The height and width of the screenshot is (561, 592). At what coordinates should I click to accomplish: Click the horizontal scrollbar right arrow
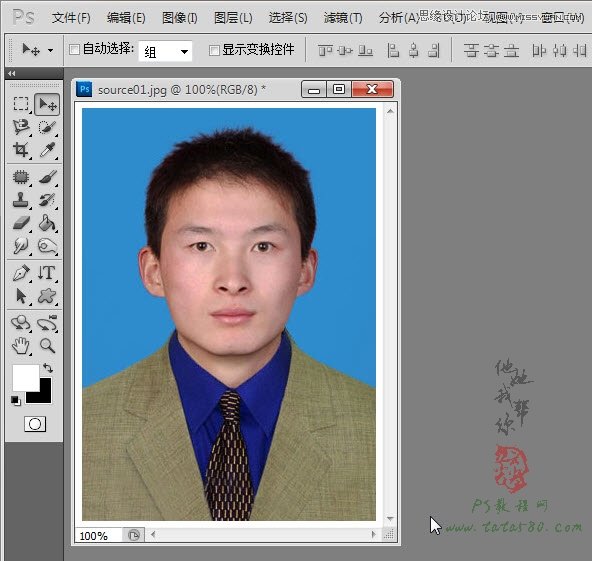point(374,534)
